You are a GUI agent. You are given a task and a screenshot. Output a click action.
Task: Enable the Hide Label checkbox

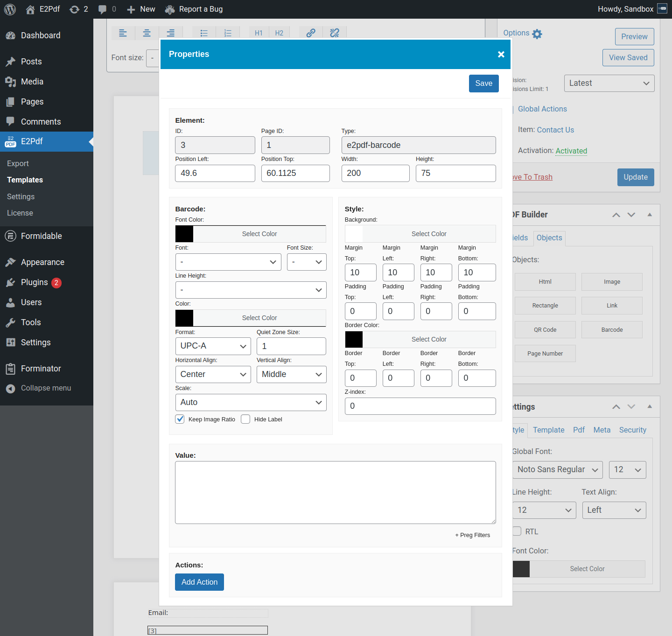[x=245, y=419]
